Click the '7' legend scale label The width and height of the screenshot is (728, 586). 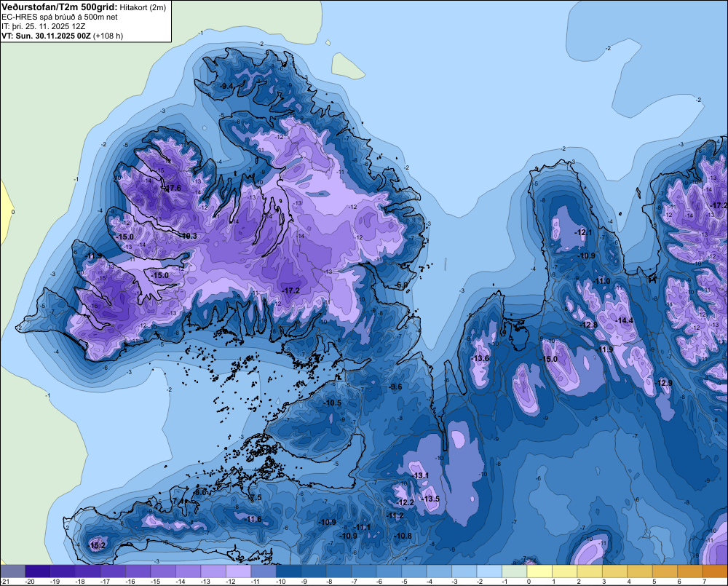click(x=704, y=582)
